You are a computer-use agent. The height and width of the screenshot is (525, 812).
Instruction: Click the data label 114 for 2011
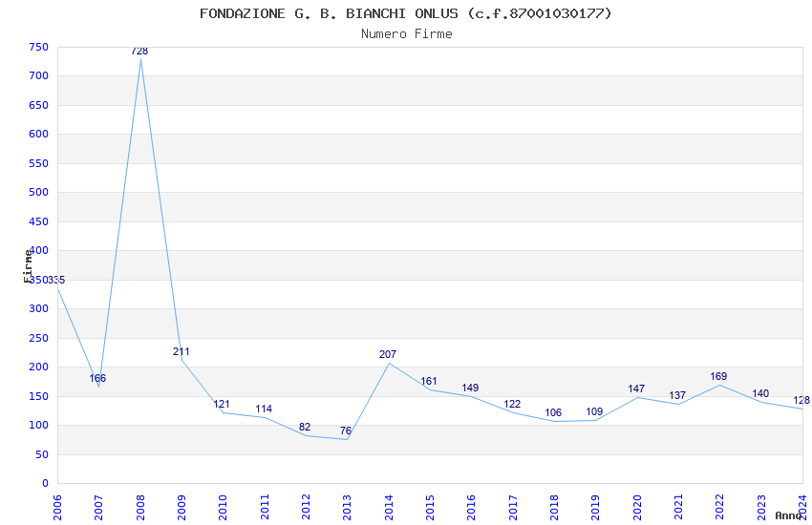pos(264,409)
